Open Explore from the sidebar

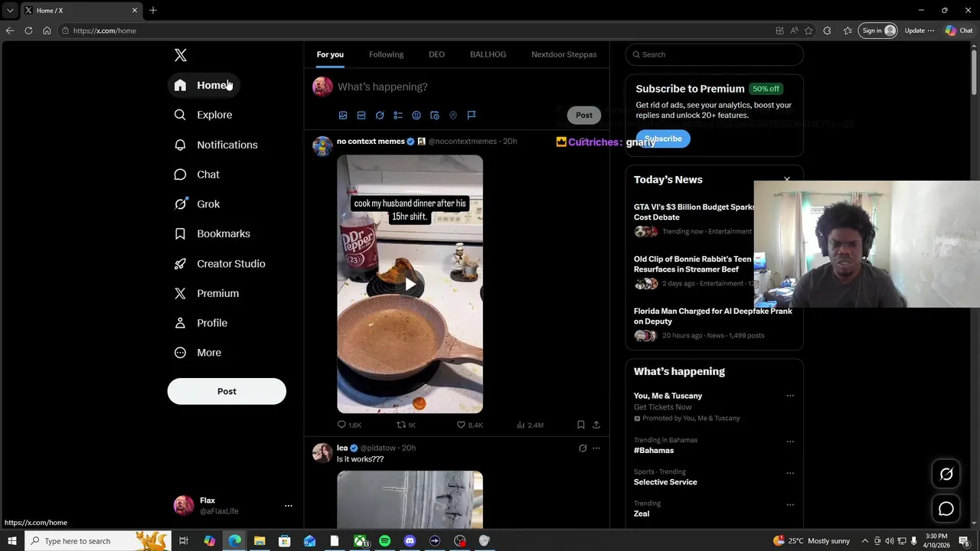tap(204, 115)
